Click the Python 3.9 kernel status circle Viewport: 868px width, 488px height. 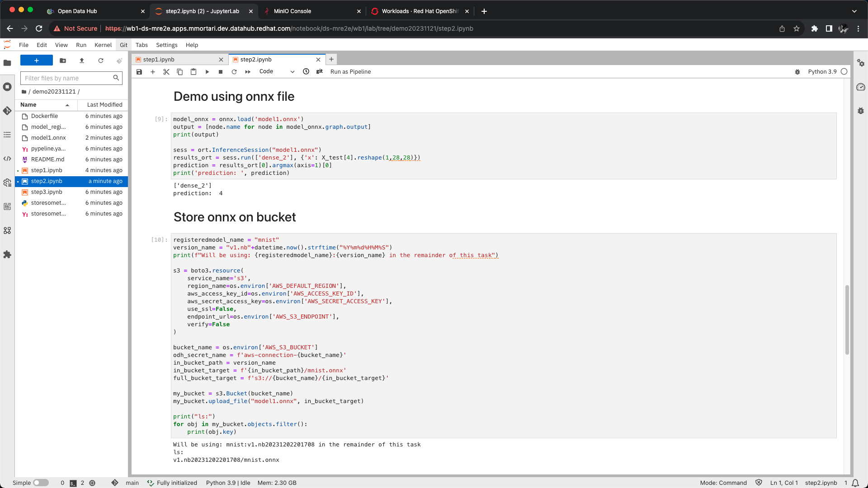(x=844, y=71)
